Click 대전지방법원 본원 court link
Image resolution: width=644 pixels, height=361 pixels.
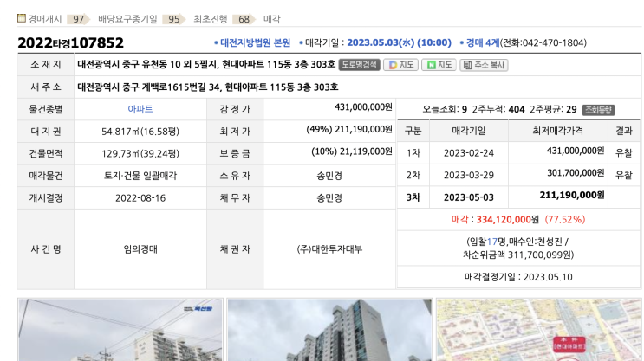tap(256, 42)
